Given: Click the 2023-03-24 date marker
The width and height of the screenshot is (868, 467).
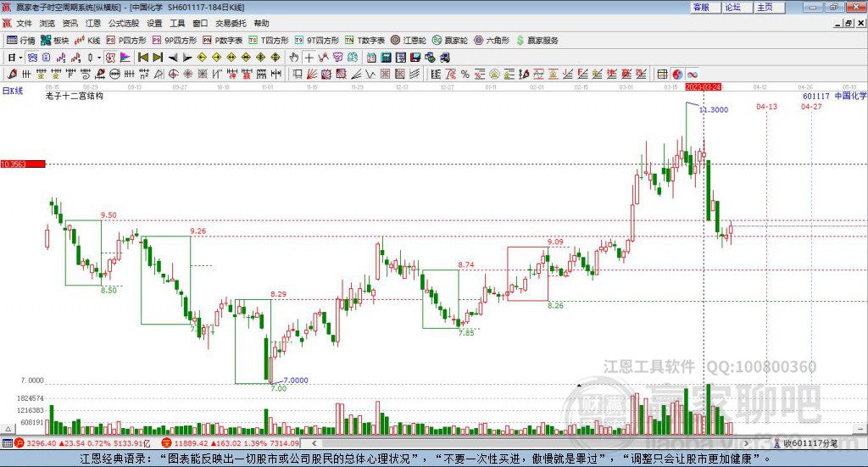Looking at the screenshot, I should coord(703,87).
